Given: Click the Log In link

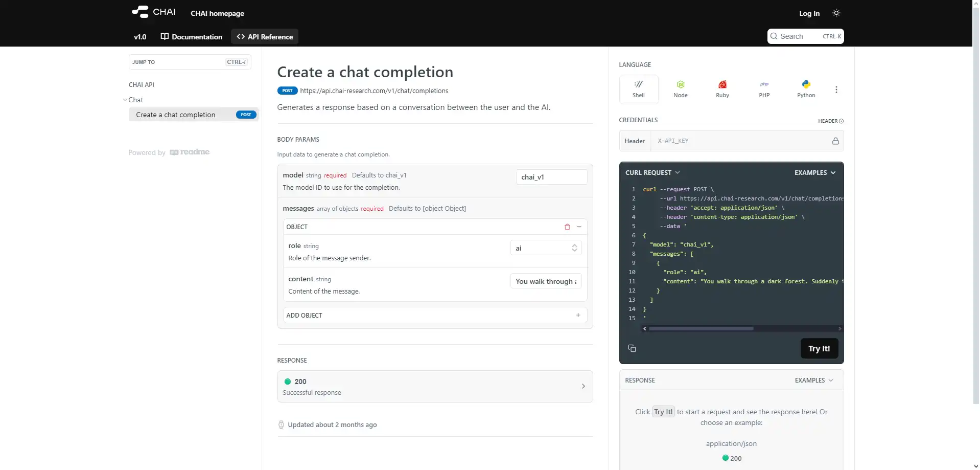Looking at the screenshot, I should tap(809, 13).
